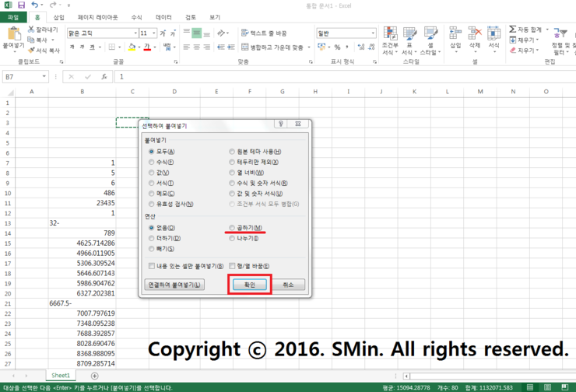Click the Save icon in quick access toolbar
576x392 pixels.
pos(21,5)
